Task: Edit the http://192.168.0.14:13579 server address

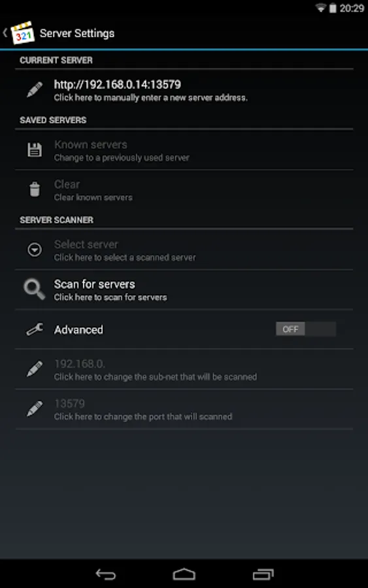Action: pyautogui.click(x=184, y=90)
